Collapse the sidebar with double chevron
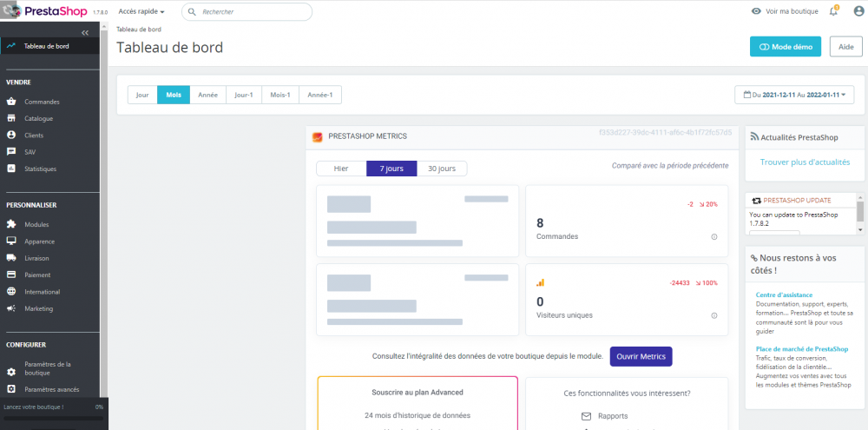 pyautogui.click(x=85, y=32)
